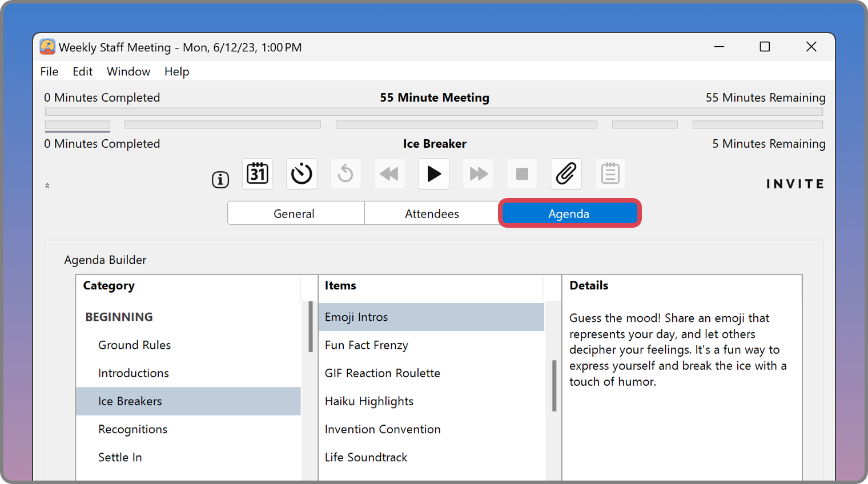868x484 pixels.
Task: Click the INVITE button
Action: point(795,184)
